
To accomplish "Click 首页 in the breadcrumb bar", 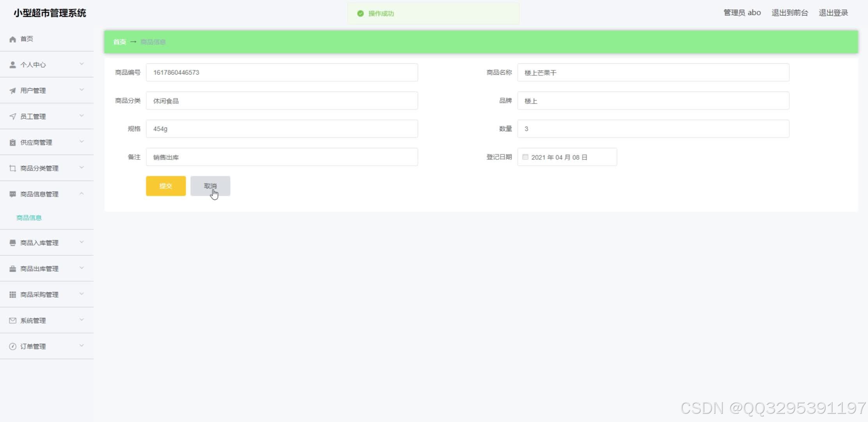I will pyautogui.click(x=120, y=42).
